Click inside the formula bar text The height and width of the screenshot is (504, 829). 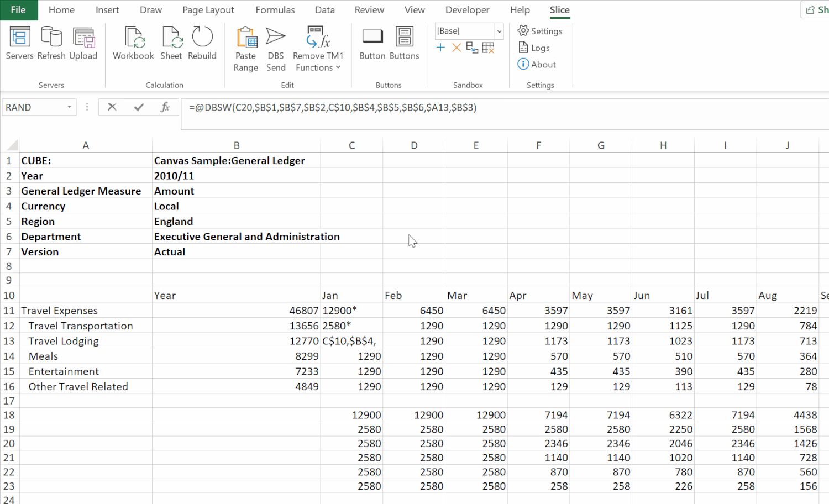333,108
